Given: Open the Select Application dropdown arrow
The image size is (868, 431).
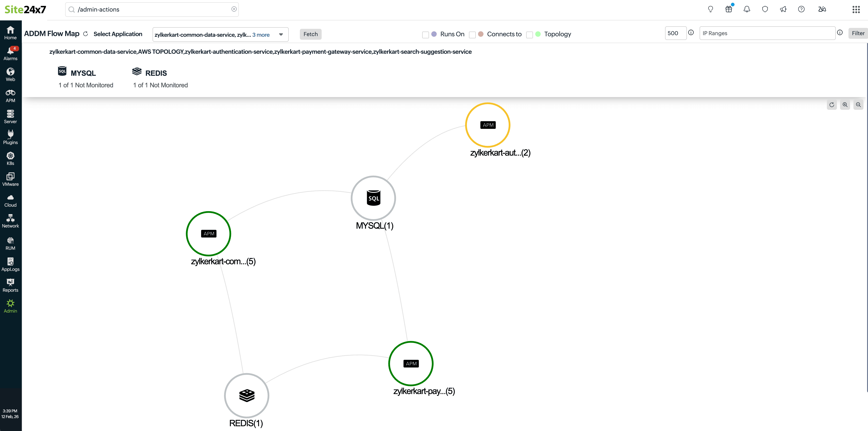Looking at the screenshot, I should pyautogui.click(x=281, y=34).
